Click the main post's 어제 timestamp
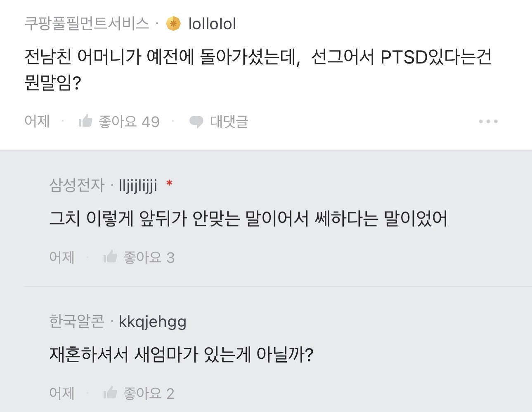 37,121
